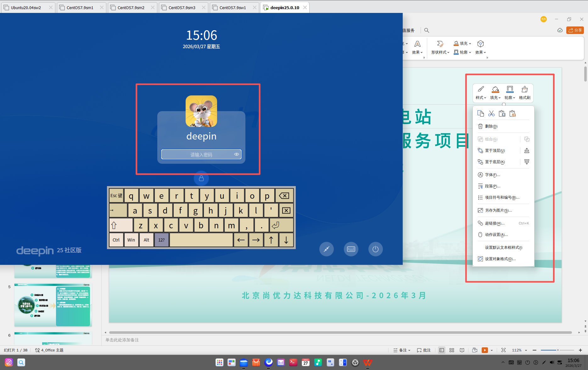The width and height of the screenshot is (588, 370).
Task: Click the 分享 share button
Action: [575, 30]
